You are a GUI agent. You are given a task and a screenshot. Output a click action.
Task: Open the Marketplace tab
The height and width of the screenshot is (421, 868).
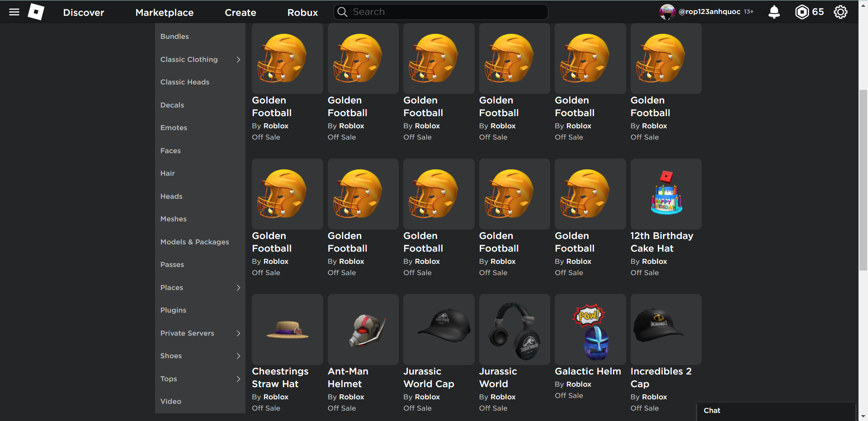pyautogui.click(x=165, y=13)
